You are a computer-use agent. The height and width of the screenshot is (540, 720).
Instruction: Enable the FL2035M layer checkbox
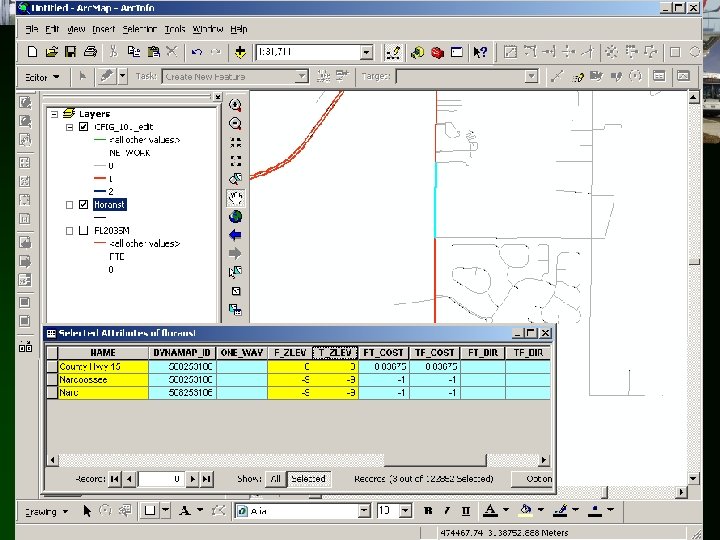(x=84, y=231)
